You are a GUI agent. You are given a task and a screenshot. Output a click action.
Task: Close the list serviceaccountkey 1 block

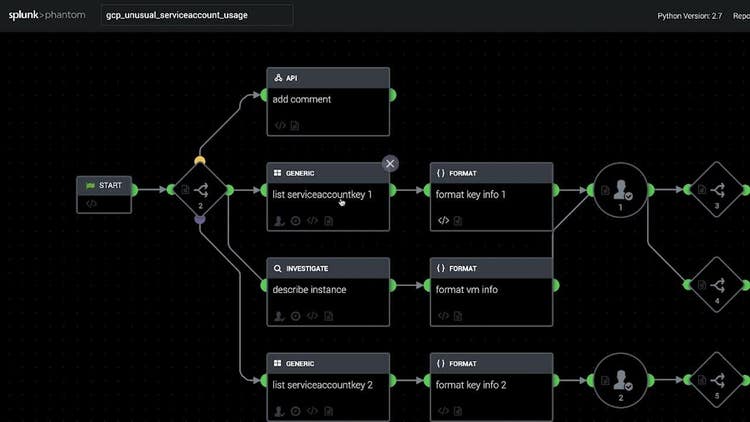[x=390, y=163]
